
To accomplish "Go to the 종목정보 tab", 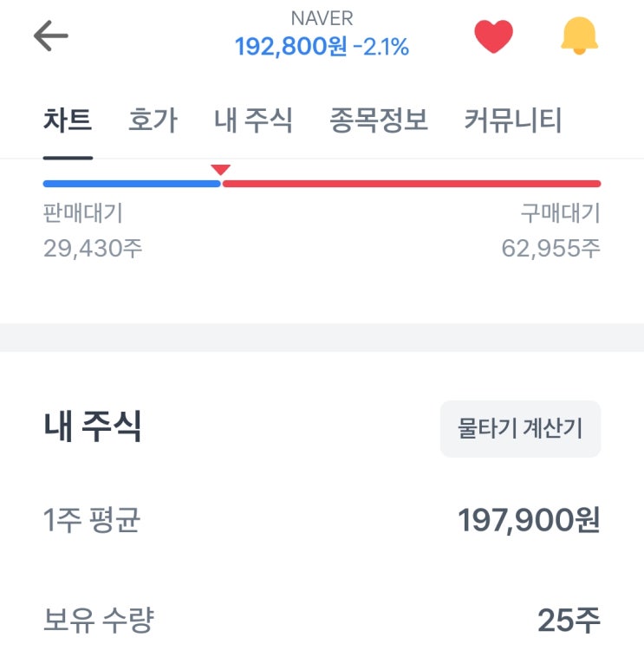I will click(x=379, y=120).
